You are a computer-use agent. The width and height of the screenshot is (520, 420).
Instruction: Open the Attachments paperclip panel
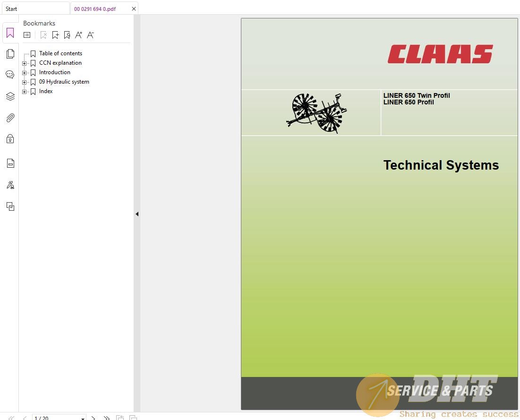point(10,118)
